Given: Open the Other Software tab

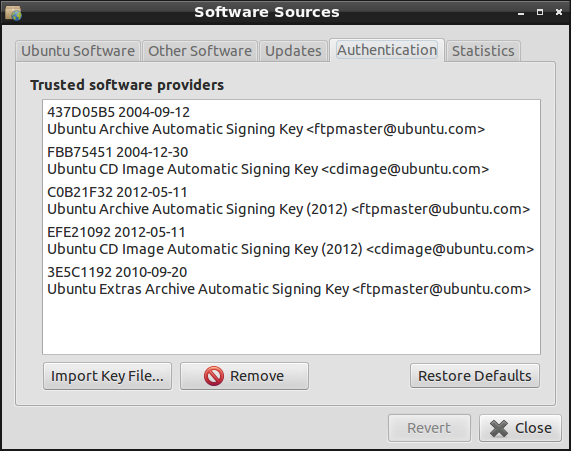Looking at the screenshot, I should [200, 51].
